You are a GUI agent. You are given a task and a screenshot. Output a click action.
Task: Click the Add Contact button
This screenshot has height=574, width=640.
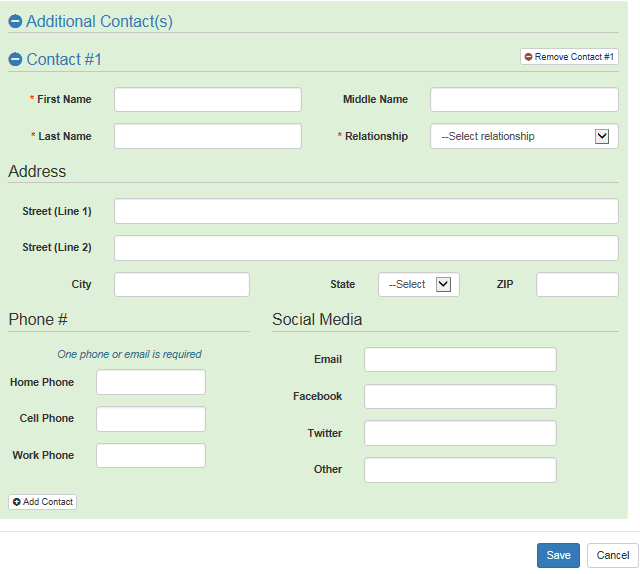(43, 501)
